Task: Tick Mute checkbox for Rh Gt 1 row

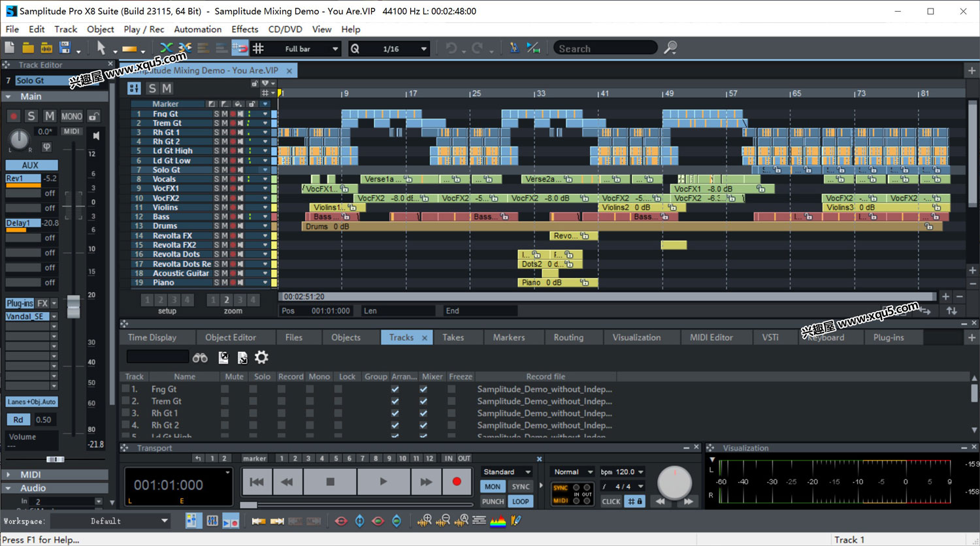Action: coord(225,413)
